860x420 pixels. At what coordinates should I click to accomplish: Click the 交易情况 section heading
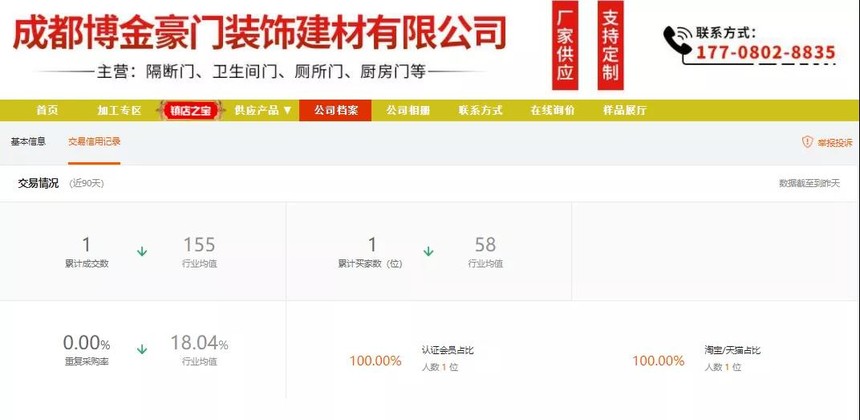tap(38, 184)
